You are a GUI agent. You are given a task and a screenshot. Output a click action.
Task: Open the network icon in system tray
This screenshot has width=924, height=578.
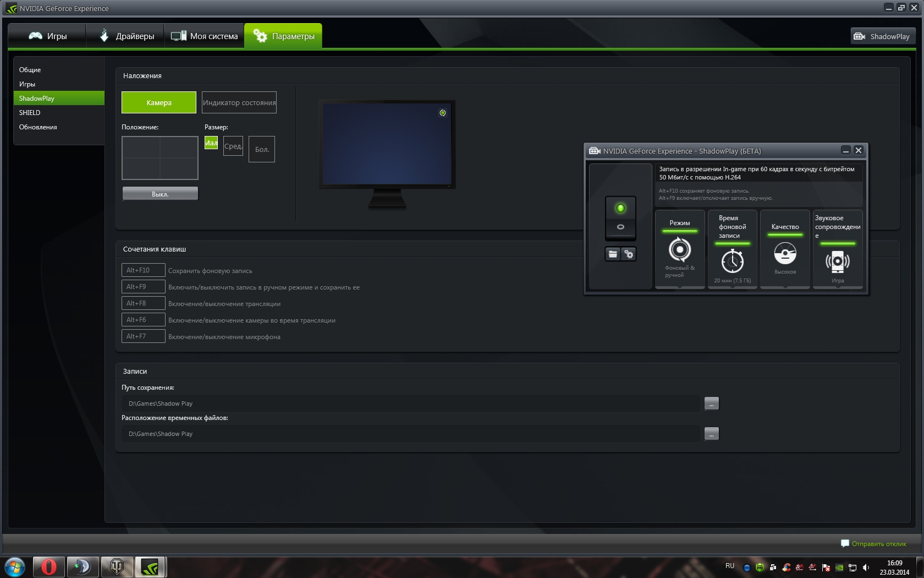(853, 567)
